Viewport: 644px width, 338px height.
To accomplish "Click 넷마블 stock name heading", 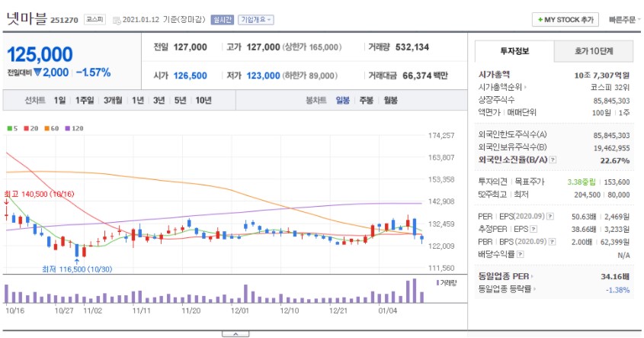I will (27, 18).
